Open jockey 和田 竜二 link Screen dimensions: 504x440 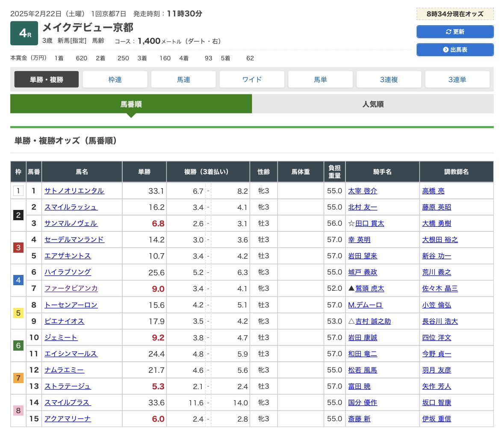363,354
